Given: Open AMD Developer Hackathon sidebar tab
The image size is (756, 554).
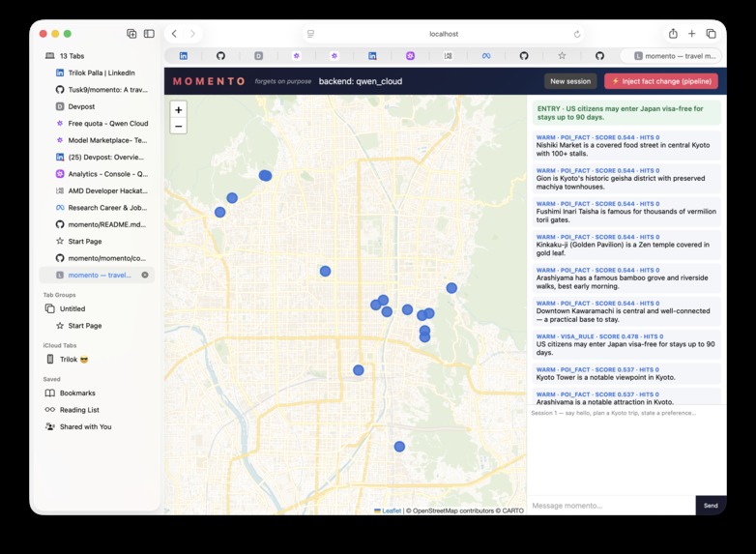Looking at the screenshot, I should [97, 190].
